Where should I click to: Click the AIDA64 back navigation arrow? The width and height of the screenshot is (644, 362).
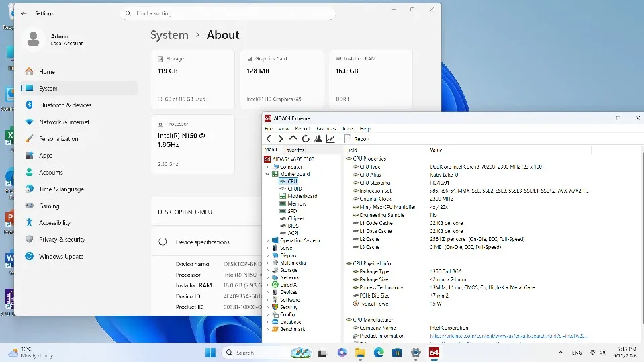point(269,139)
